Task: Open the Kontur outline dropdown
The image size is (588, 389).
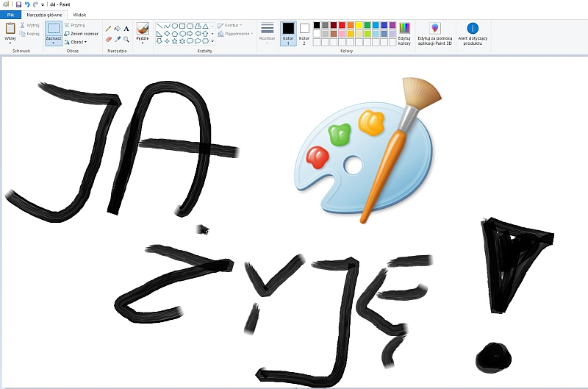Action: [x=229, y=25]
